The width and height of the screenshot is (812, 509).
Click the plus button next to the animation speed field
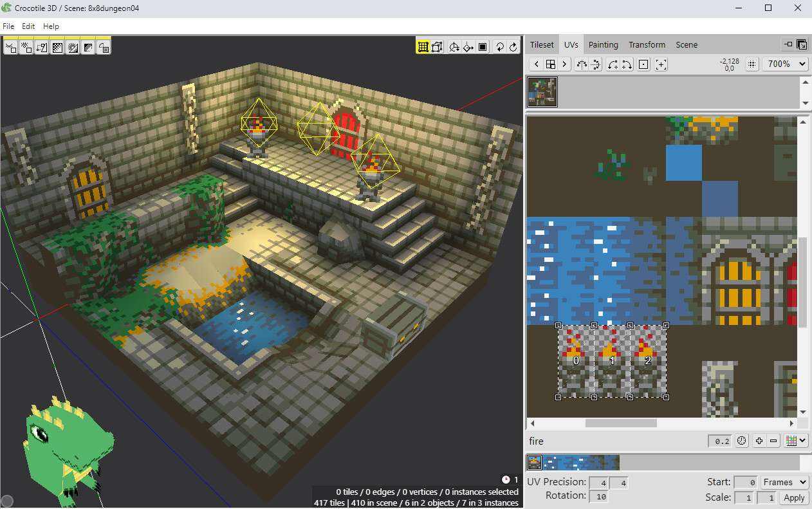[x=759, y=440]
